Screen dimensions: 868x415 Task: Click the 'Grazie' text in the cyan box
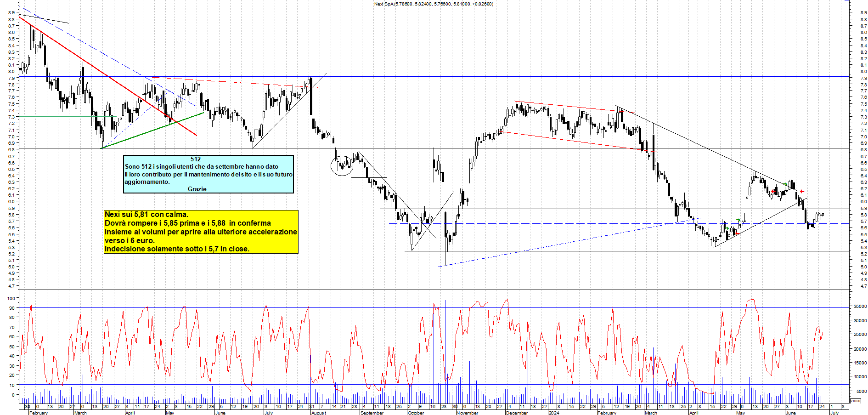tap(197, 189)
